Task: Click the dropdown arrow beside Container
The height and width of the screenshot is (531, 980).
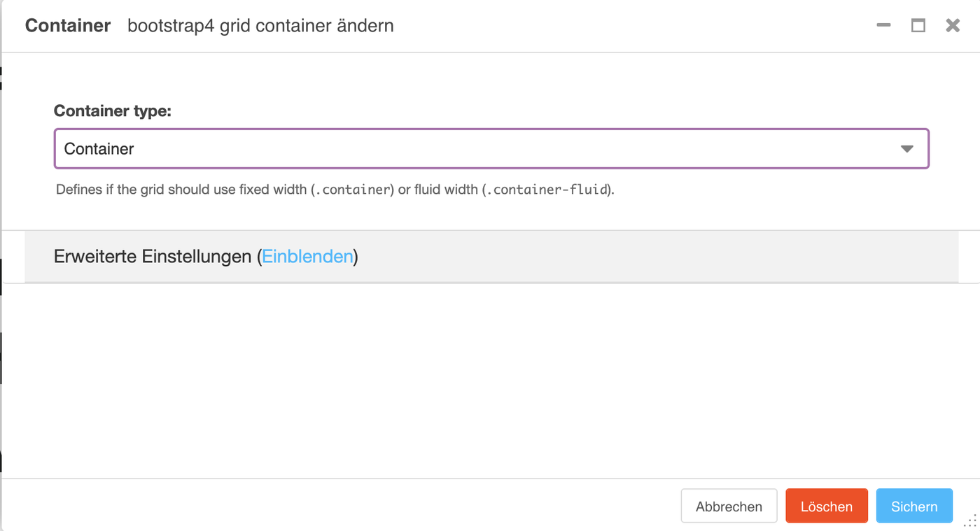Action: click(907, 148)
